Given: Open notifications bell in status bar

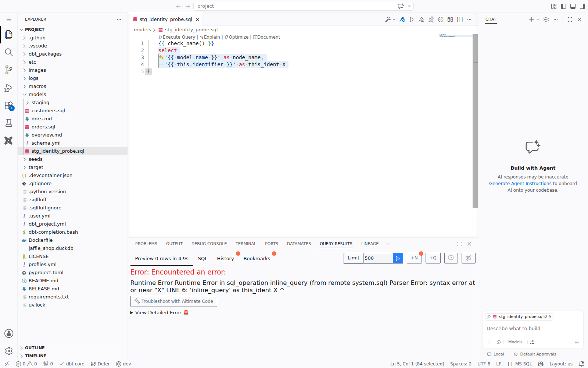Looking at the screenshot, I should pos(581,364).
